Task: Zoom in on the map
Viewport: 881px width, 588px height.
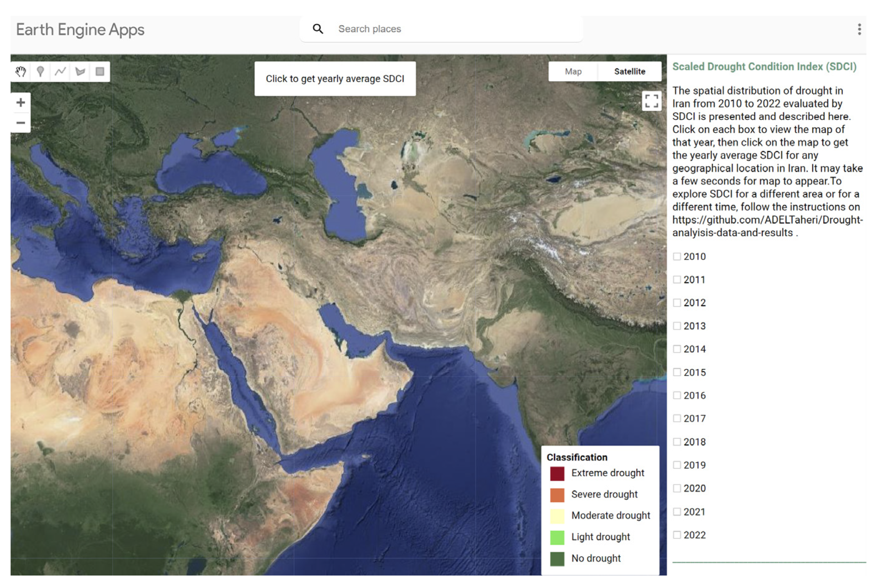Action: tap(21, 102)
